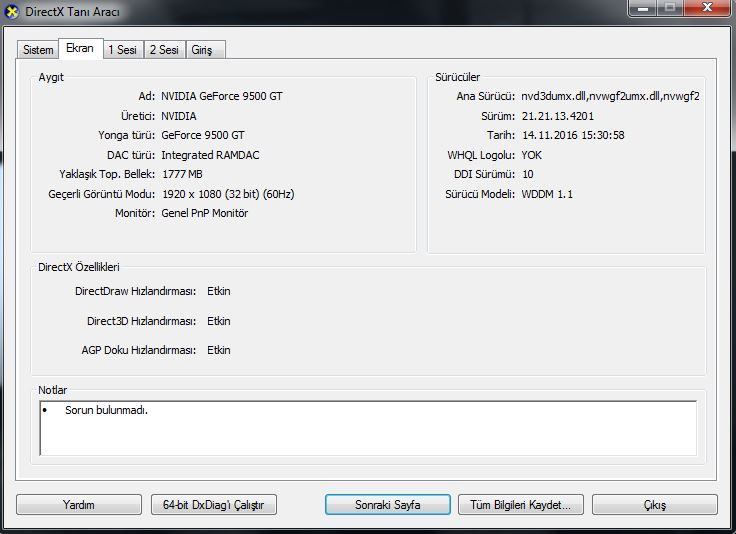
Task: Click the note 'Sorun bulunmadı.'
Action: [x=106, y=410]
